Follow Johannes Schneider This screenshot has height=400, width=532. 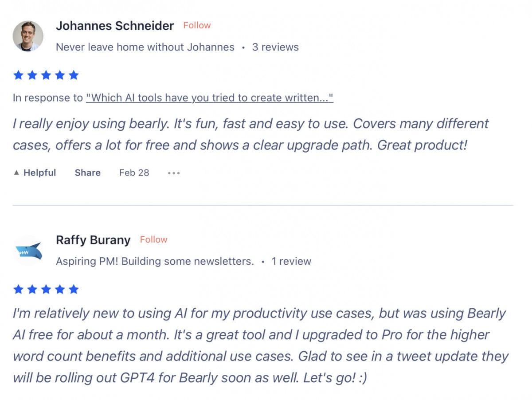[197, 25]
